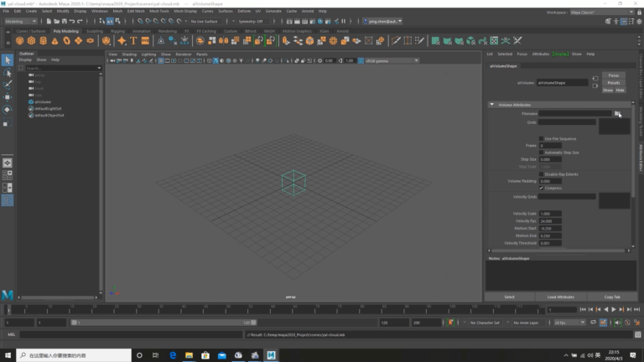This screenshot has height=362, width=644.
Task: Open the Attributes menu in Attribute Editor
Action: coord(541,54)
